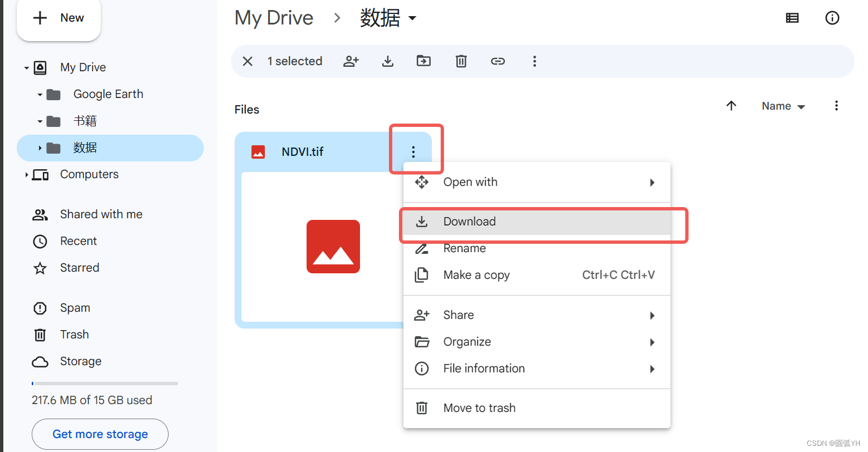Viewport: 868px width, 452px height.
Task: Click the New button plus icon
Action: [40, 18]
